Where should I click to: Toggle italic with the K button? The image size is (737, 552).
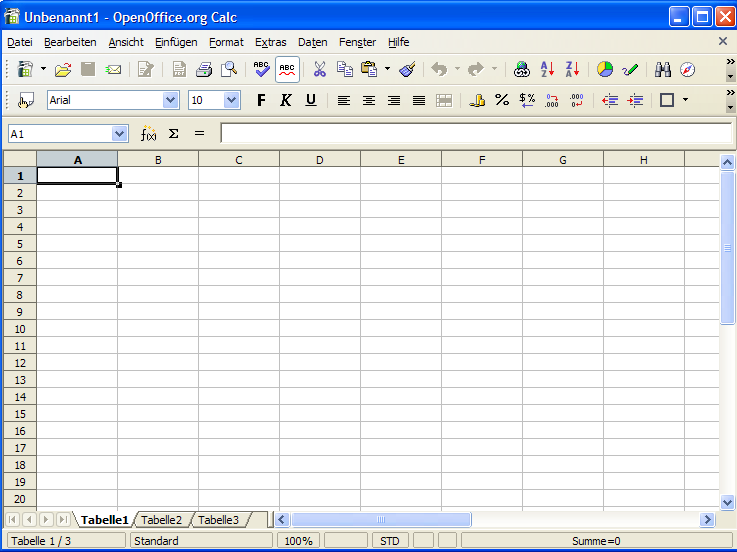point(286,100)
